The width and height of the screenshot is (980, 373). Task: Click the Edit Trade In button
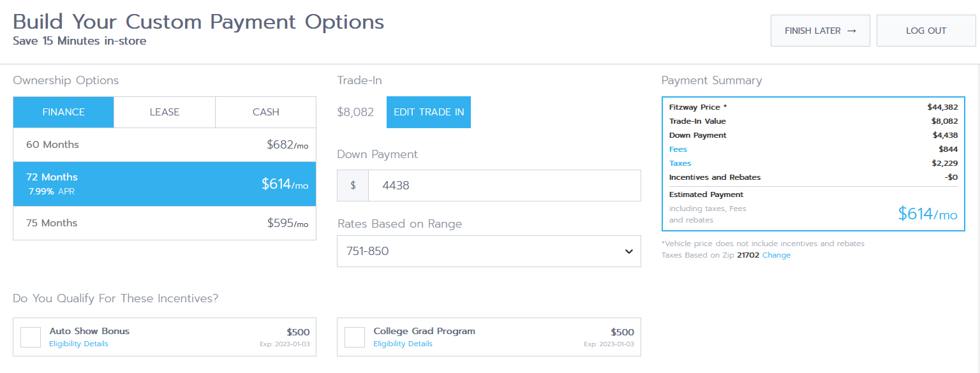[429, 112]
